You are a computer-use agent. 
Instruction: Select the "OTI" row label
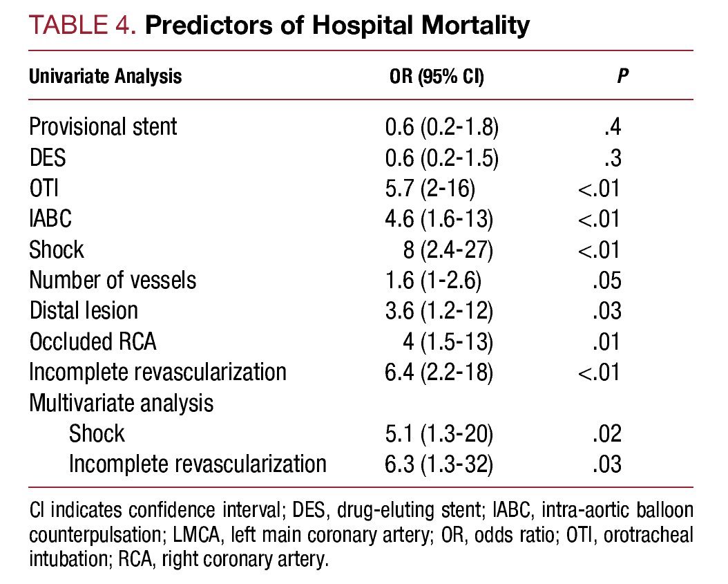[44, 188]
